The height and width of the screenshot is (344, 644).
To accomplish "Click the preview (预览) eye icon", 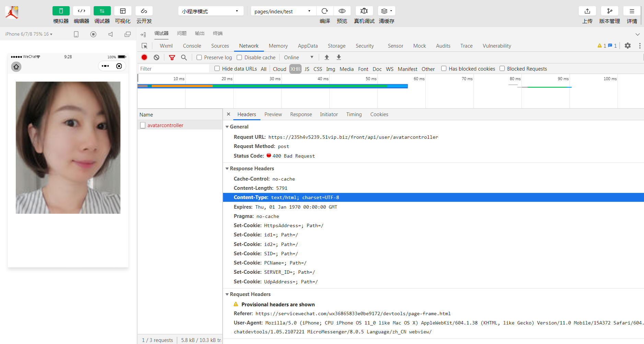I will pos(342,11).
